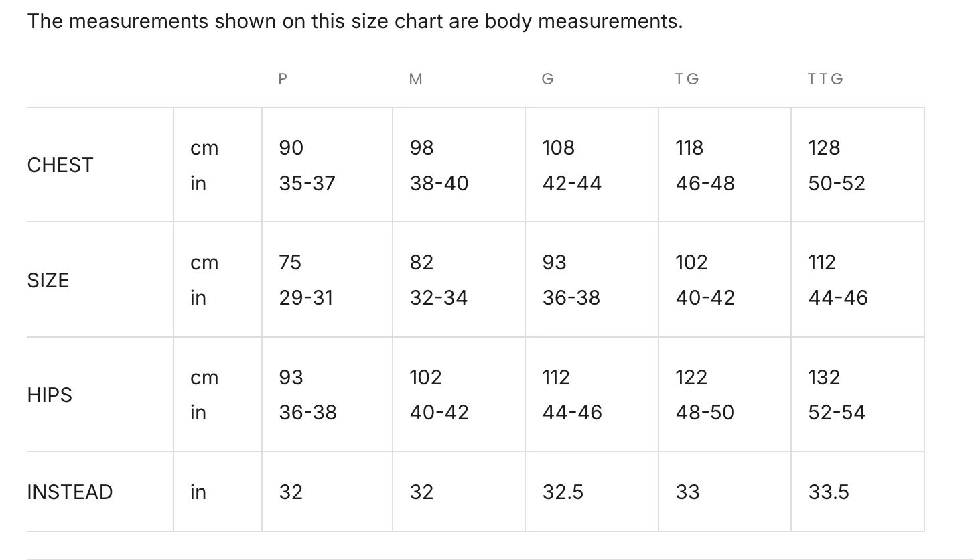Viewport: 974px width, 560px height.
Task: Click the HIPS row label
Action: pos(50,395)
